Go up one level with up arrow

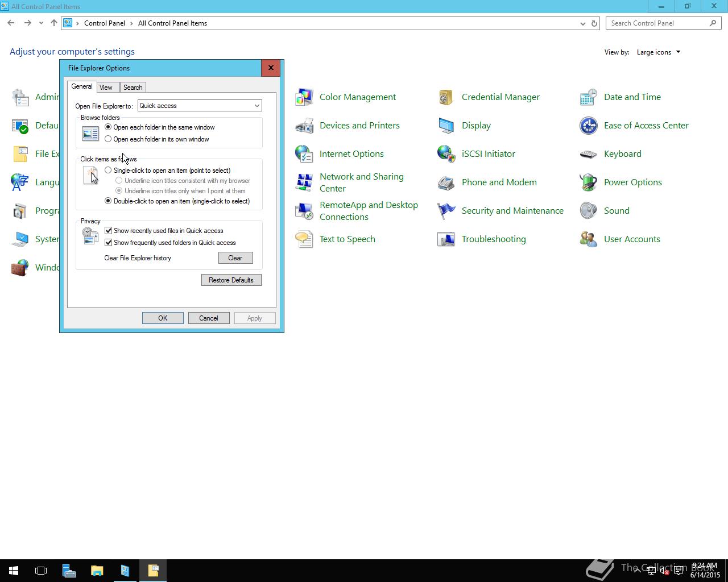point(54,23)
